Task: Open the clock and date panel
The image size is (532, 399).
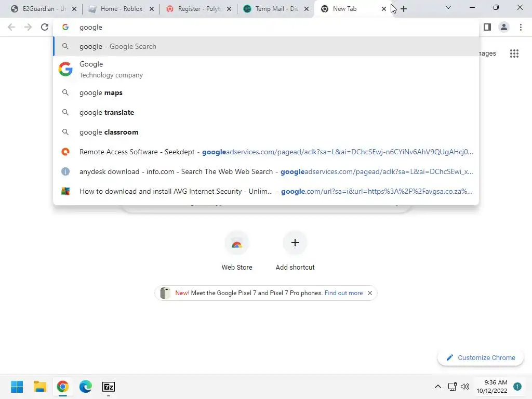Action: 492,387
